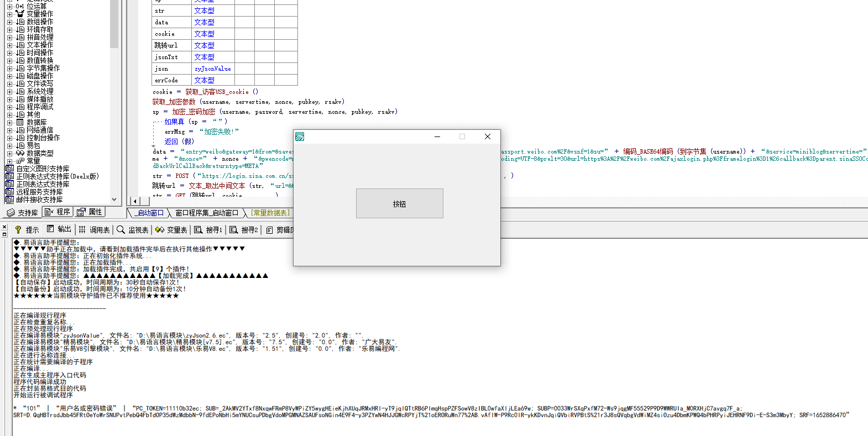
Task: Click the 按钮 button in the popup window
Action: pyautogui.click(x=400, y=203)
